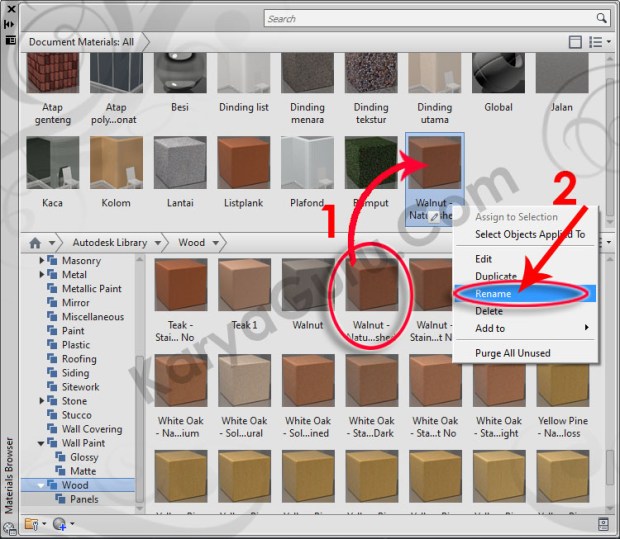The image size is (620, 539).
Task: Toggle the library panel show/hide icon
Action: click(575, 42)
